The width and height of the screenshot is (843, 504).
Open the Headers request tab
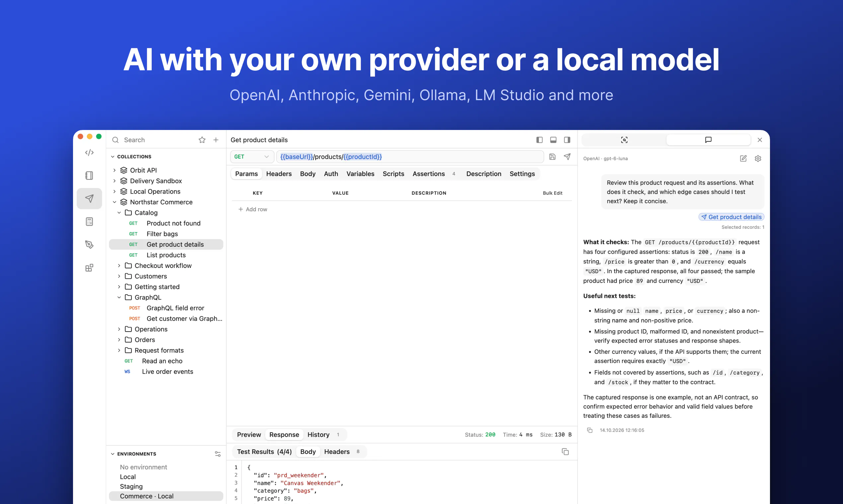click(x=279, y=174)
